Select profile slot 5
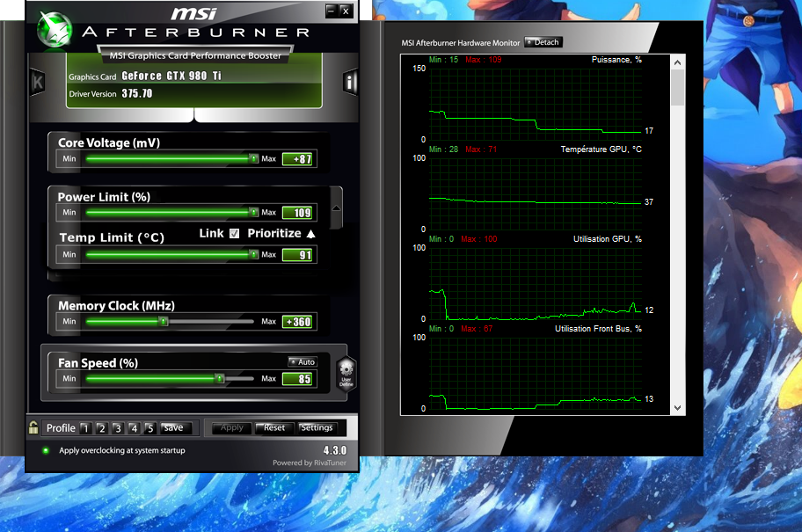Viewport: 802px width, 532px height. (149, 428)
